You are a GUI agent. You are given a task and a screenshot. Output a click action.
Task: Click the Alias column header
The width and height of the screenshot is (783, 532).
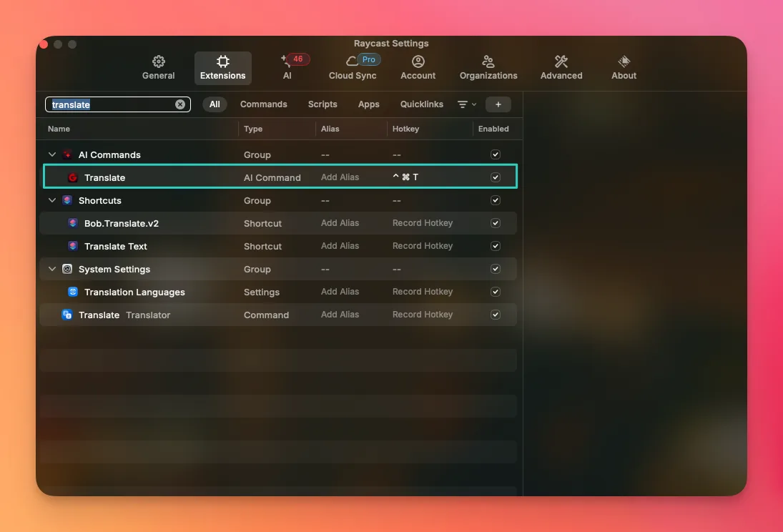click(330, 129)
